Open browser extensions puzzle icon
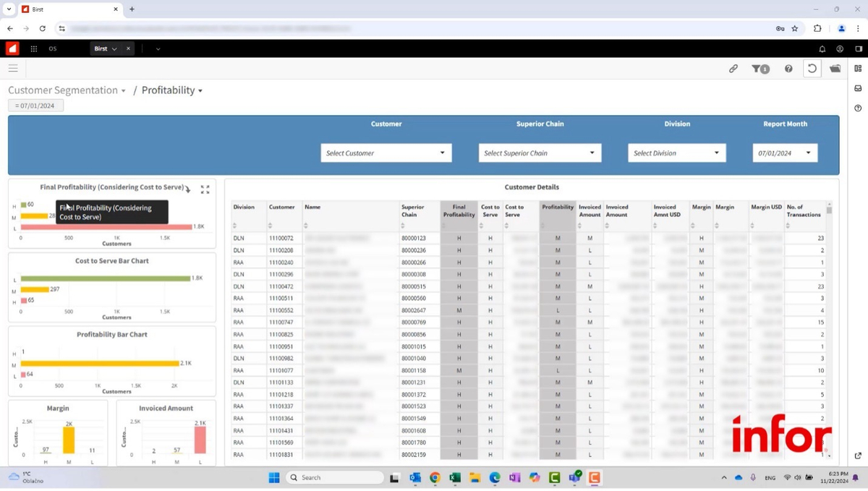Viewport: 868px width, 491px height. pyautogui.click(x=817, y=29)
